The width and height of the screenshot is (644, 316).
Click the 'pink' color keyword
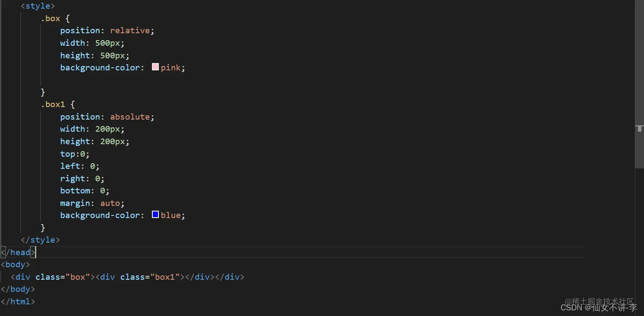click(170, 67)
